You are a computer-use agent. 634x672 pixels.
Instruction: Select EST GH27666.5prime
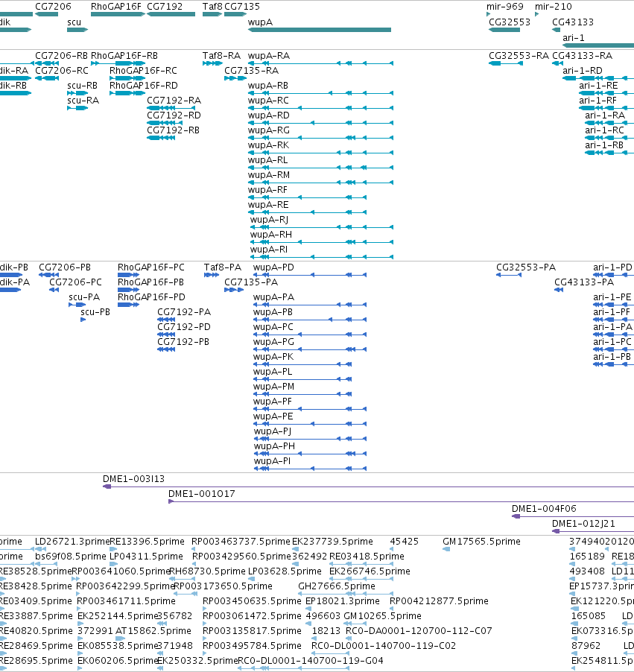coord(337,586)
